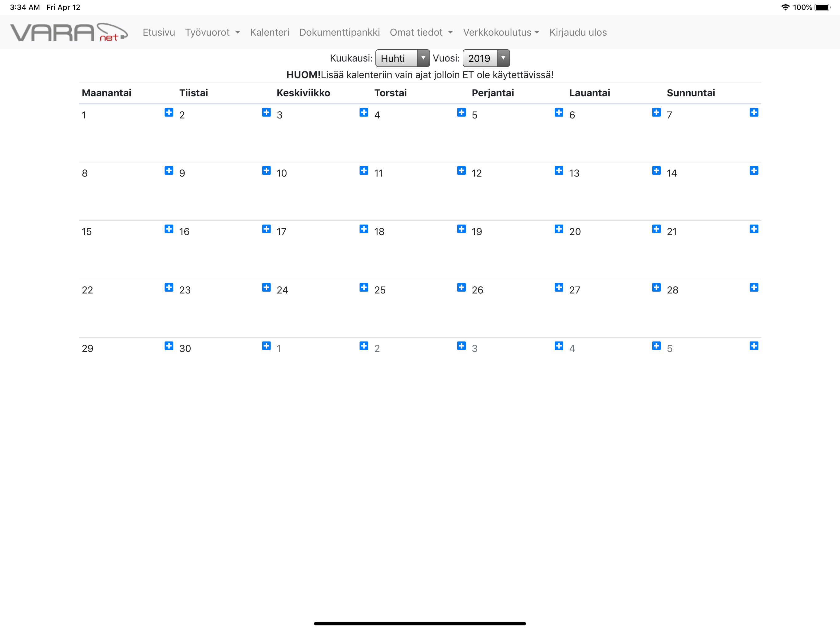The image size is (840, 630).
Task: Tap the battery indicator in status bar
Action: (822, 7)
